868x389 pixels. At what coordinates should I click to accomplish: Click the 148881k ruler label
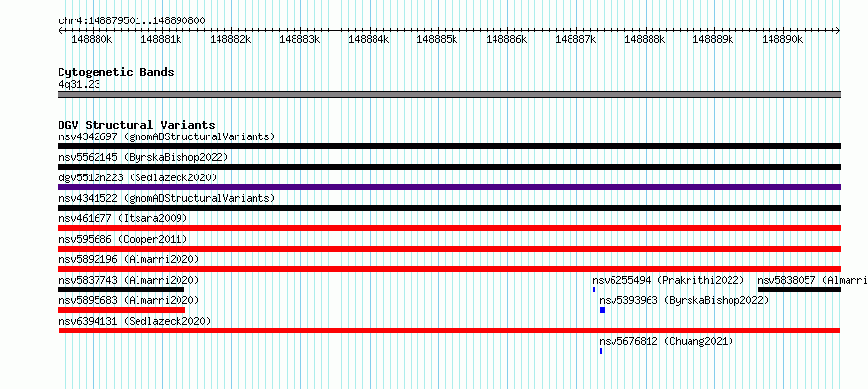tap(162, 39)
